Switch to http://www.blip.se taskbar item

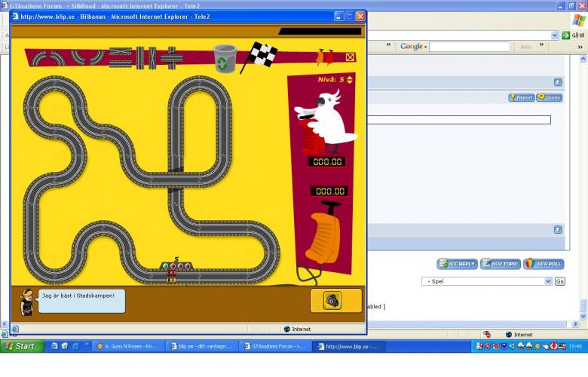point(349,347)
